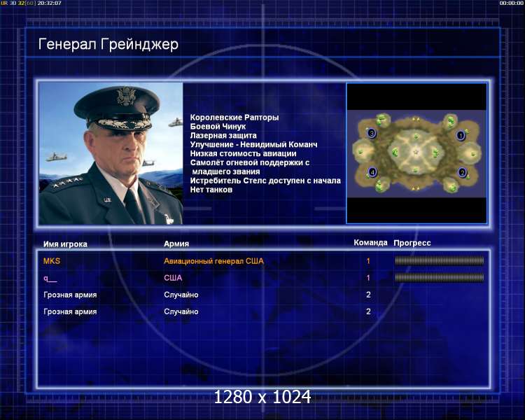Click the 'Армия' column header
The image size is (525, 420).
[176, 244]
